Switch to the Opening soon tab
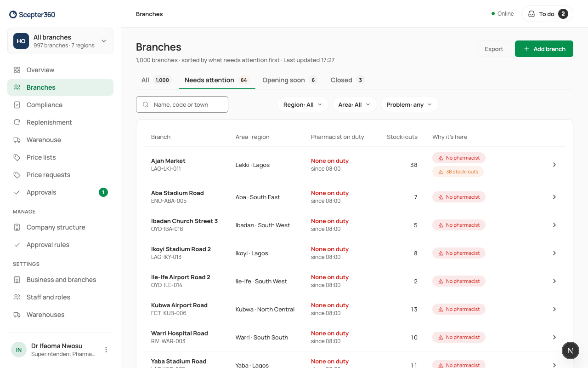Image resolution: width=588 pixels, height=368 pixels. pyautogui.click(x=290, y=80)
